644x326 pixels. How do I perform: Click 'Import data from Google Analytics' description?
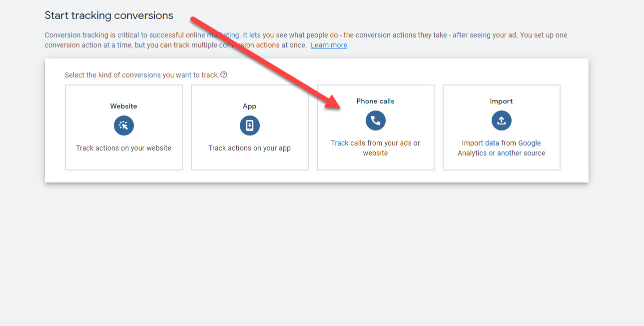501,148
